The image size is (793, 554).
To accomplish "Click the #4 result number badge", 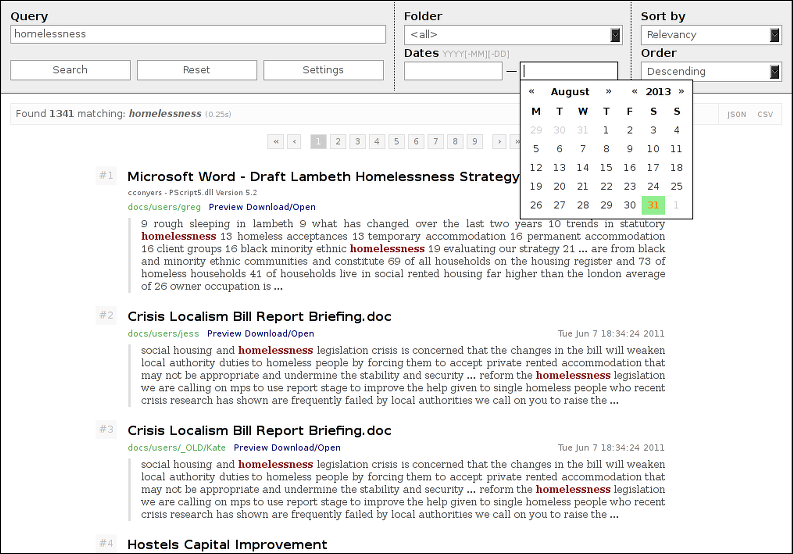I will tap(106, 543).
